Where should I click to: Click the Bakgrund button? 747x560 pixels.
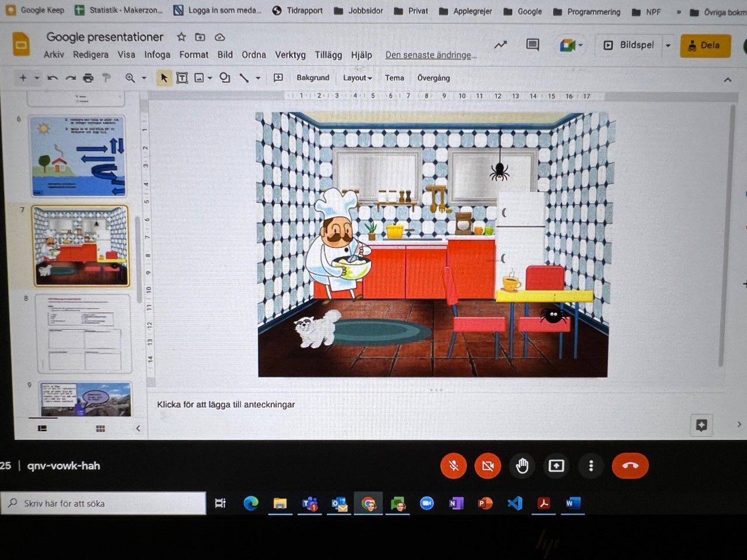(x=313, y=78)
